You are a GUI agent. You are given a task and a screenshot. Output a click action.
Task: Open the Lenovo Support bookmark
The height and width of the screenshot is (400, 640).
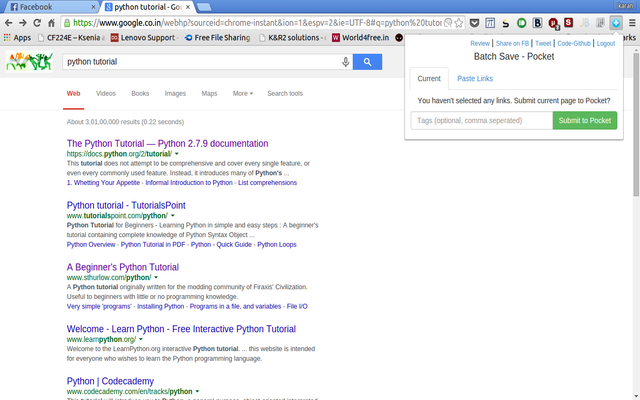tap(144, 38)
